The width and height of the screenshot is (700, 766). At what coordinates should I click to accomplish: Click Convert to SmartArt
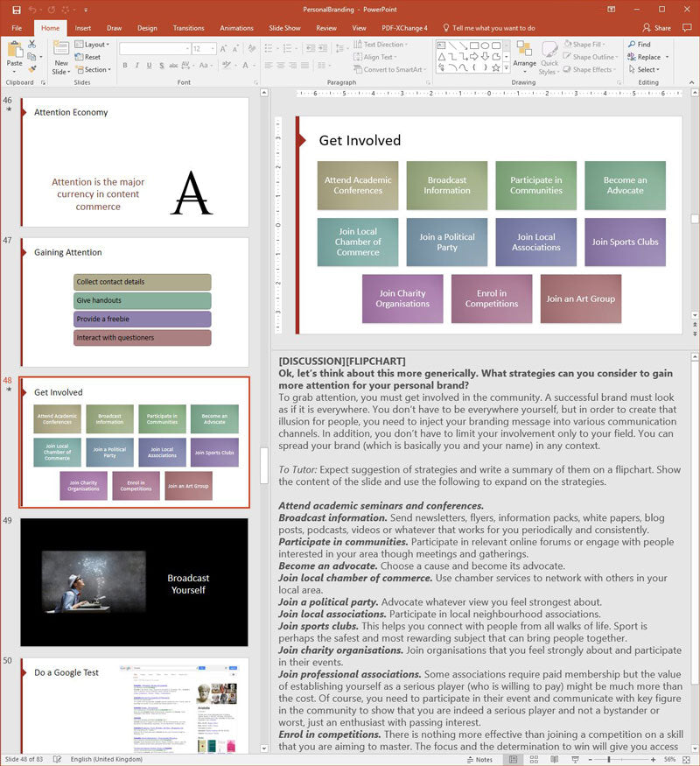(x=389, y=70)
